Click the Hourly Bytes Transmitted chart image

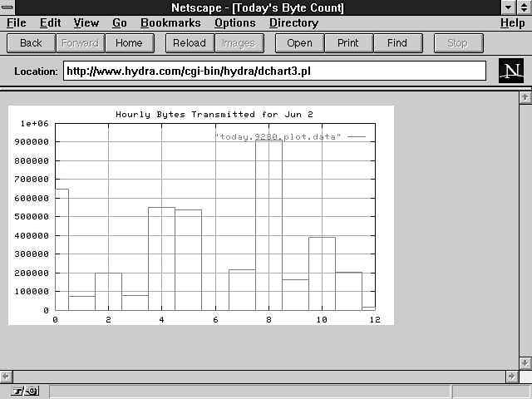pos(201,214)
